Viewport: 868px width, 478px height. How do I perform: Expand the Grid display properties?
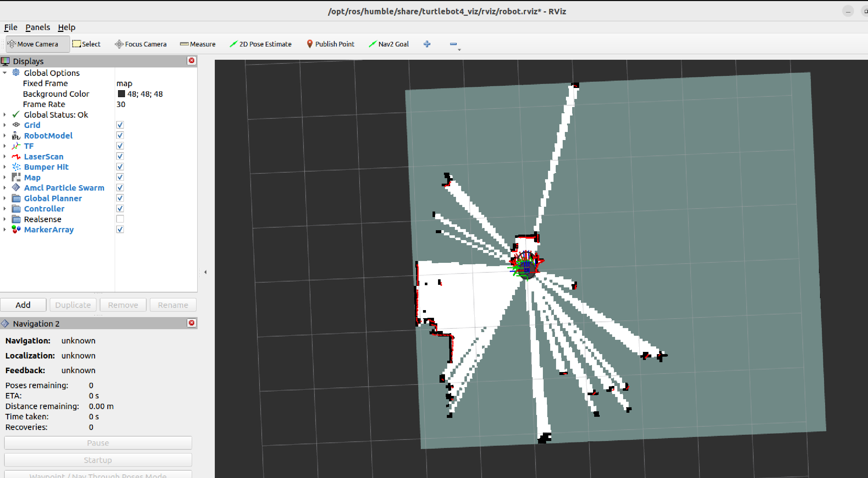tap(5, 125)
